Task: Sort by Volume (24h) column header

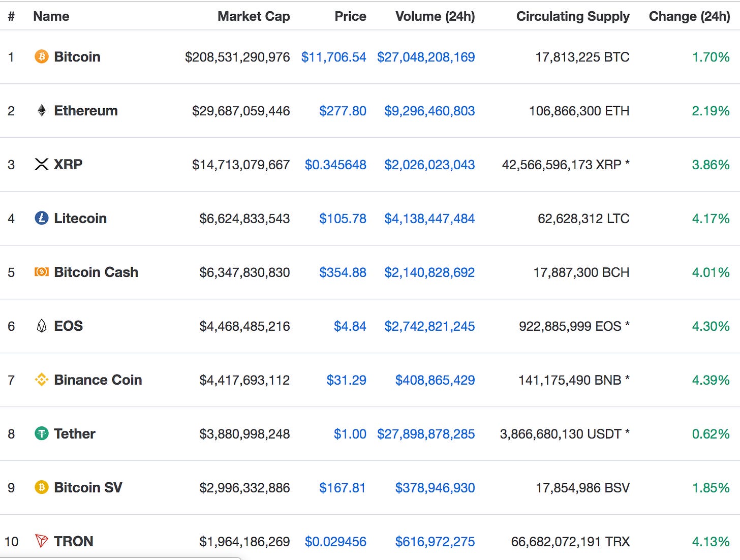Action: [x=435, y=16]
